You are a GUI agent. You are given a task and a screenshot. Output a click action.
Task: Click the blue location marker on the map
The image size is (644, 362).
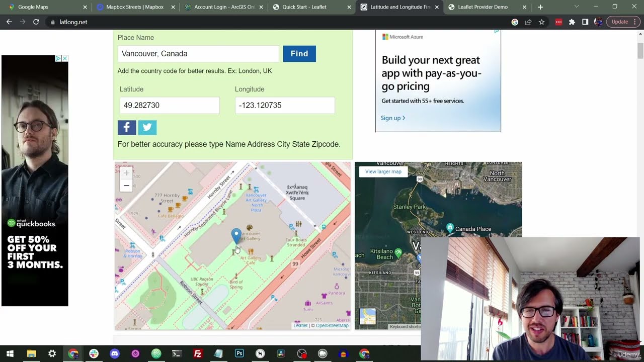(236, 235)
